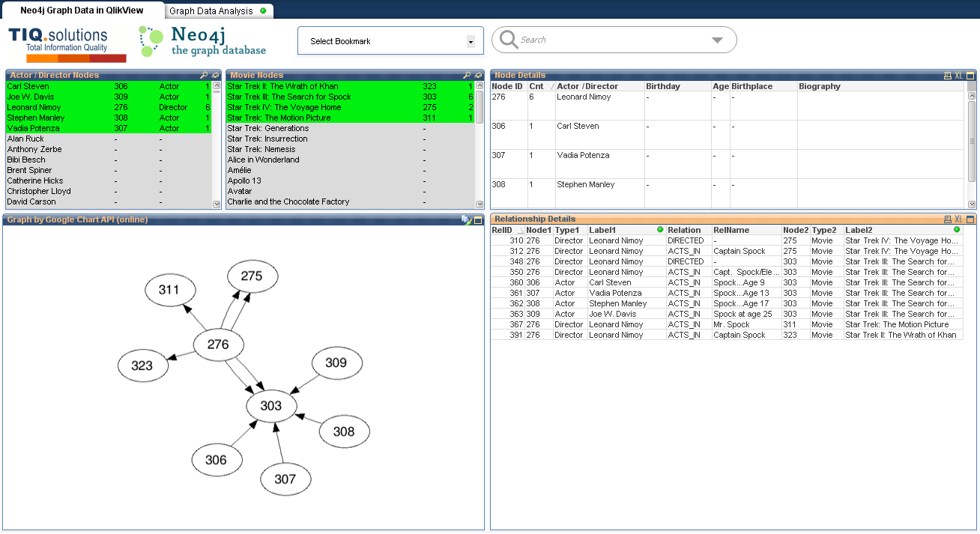Select Alan Ruck in actor list
This screenshot has width=980, height=534.
coord(109,139)
